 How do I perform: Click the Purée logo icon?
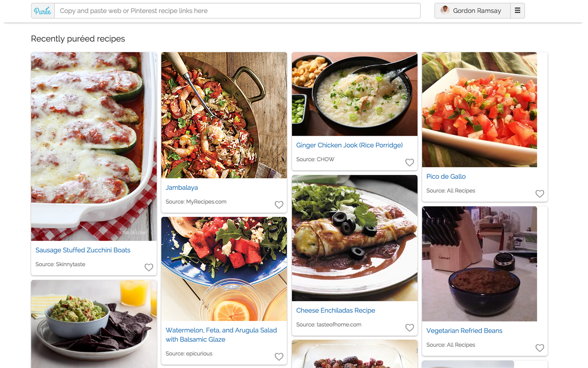point(43,11)
